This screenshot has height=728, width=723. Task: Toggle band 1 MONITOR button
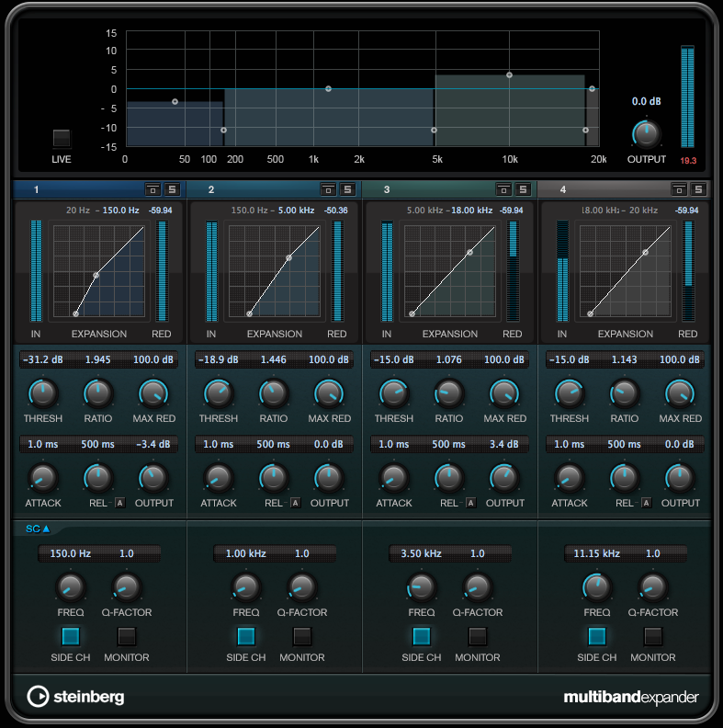pos(127,636)
